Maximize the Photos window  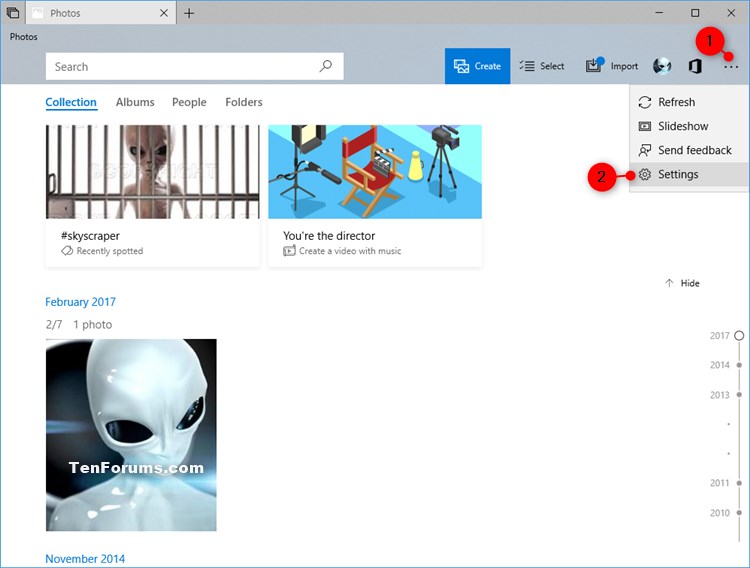[x=695, y=13]
